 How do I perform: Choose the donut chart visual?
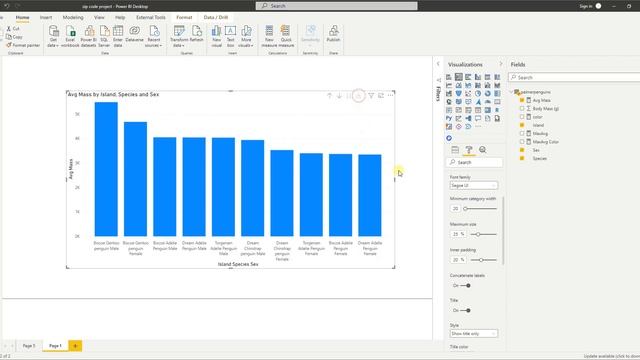pos(488,93)
